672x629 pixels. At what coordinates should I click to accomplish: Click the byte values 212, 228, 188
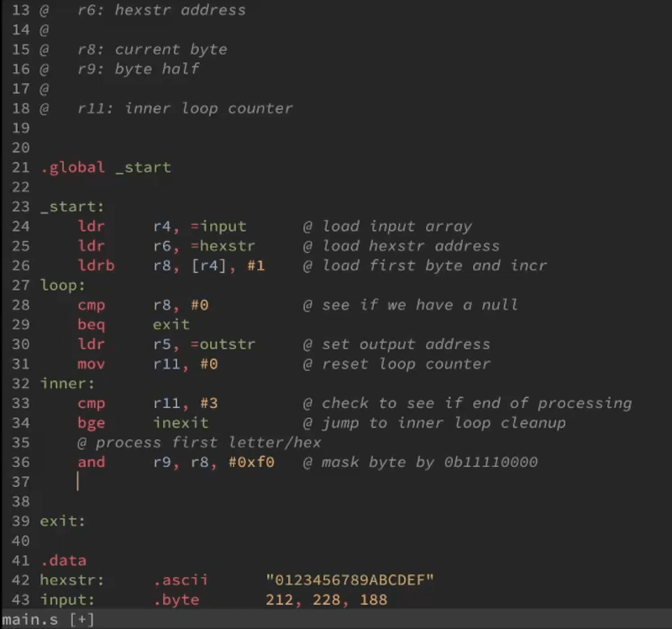pos(326,600)
